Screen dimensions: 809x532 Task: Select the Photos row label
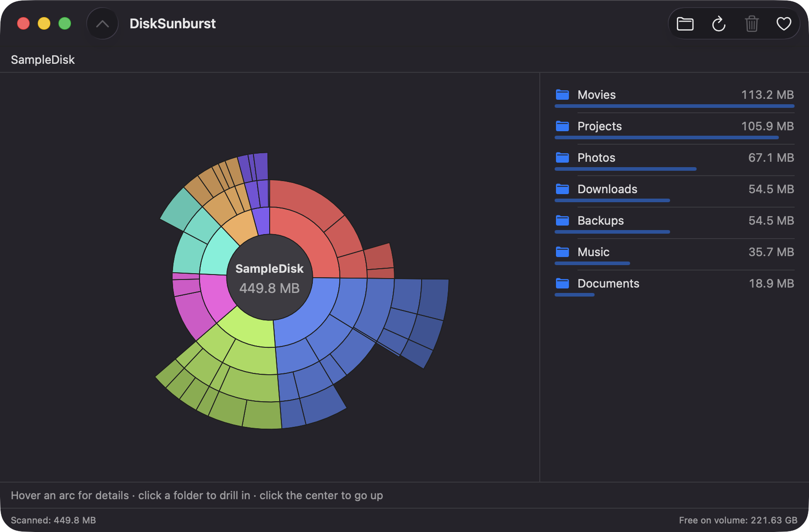click(596, 158)
